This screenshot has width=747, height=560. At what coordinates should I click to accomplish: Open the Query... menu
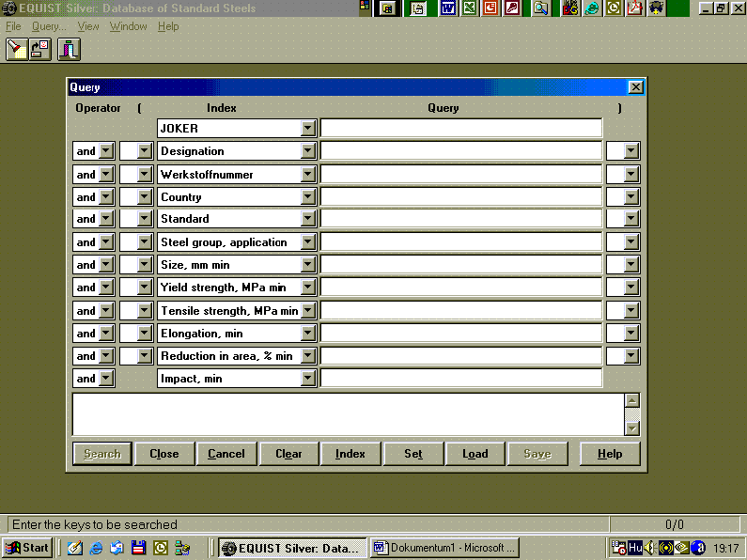(49, 26)
